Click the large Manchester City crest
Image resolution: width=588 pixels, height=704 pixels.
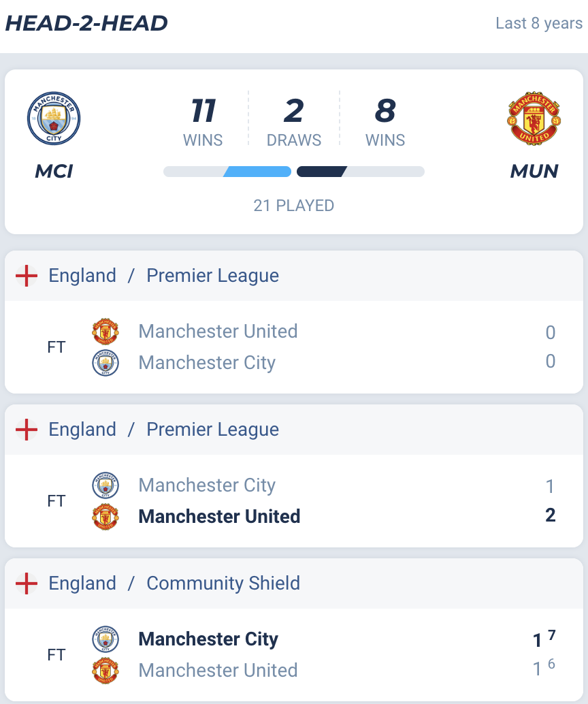(x=54, y=118)
